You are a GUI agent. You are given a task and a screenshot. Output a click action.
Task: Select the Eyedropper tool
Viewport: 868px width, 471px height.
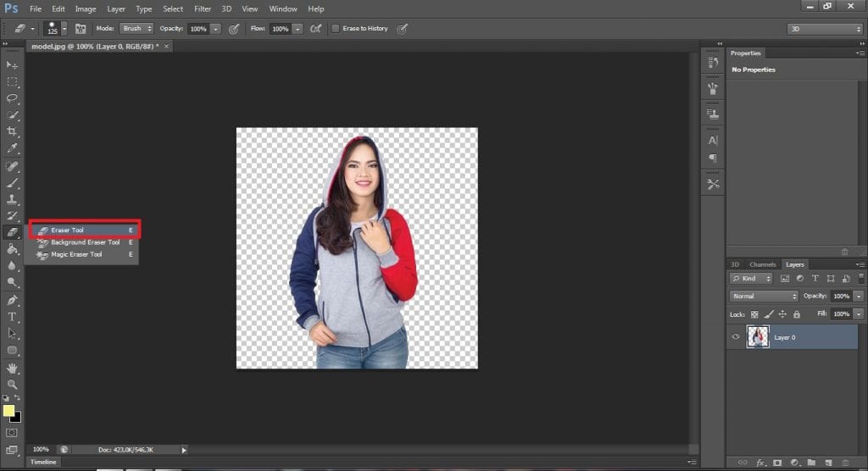coord(12,148)
